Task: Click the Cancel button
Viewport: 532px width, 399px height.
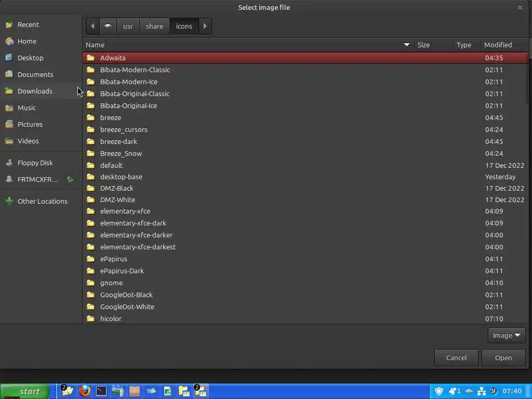Action: [x=456, y=357]
